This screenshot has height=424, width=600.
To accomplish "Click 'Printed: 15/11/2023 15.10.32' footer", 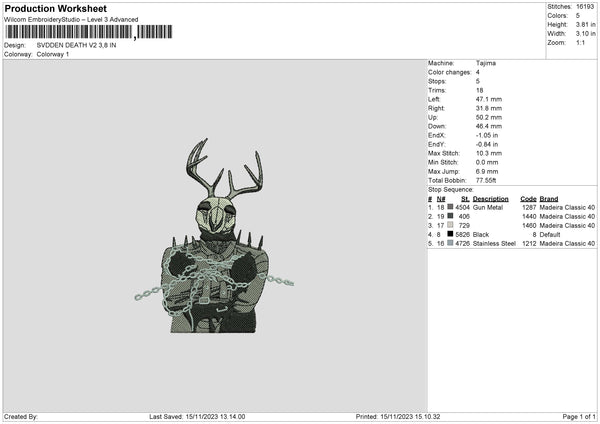I will click(398, 417).
